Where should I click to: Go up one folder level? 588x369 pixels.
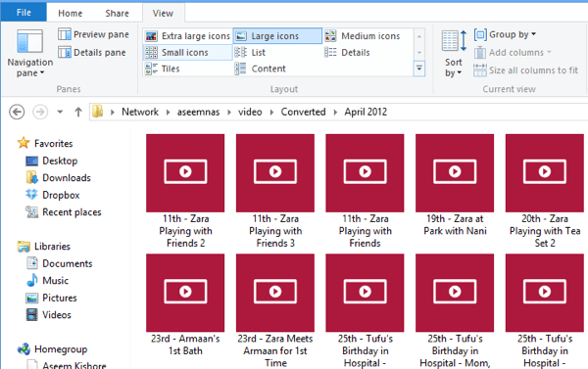pyautogui.click(x=78, y=112)
